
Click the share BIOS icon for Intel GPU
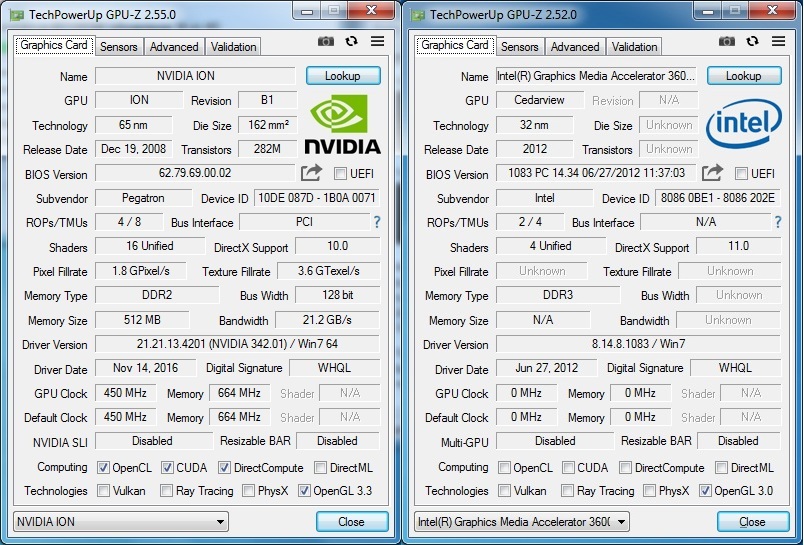(x=712, y=173)
